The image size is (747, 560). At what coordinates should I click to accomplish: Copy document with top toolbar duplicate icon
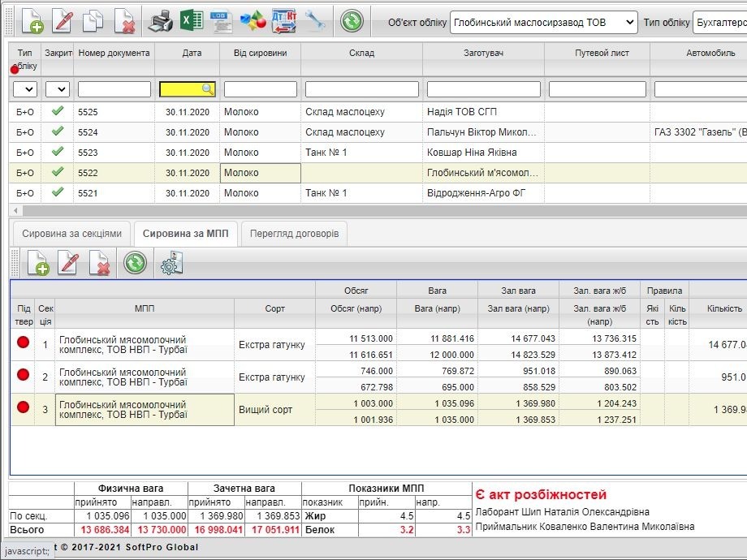(x=93, y=21)
